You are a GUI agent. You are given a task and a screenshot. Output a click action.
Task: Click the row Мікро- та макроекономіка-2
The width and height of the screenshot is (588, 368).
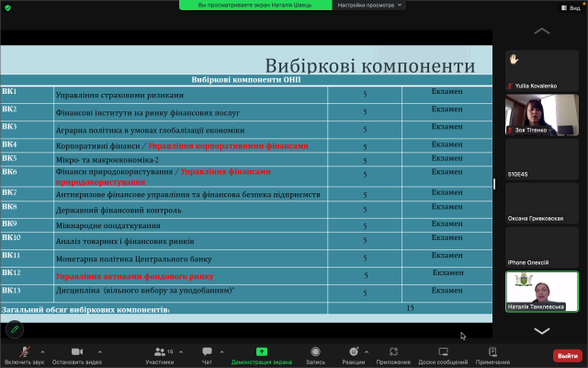click(x=246, y=159)
